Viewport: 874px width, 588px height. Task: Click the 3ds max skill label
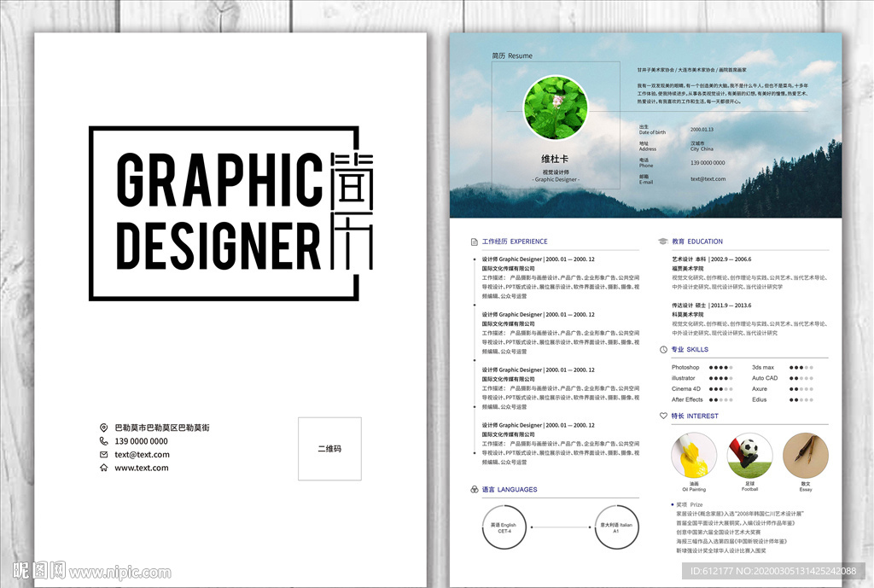(x=762, y=367)
